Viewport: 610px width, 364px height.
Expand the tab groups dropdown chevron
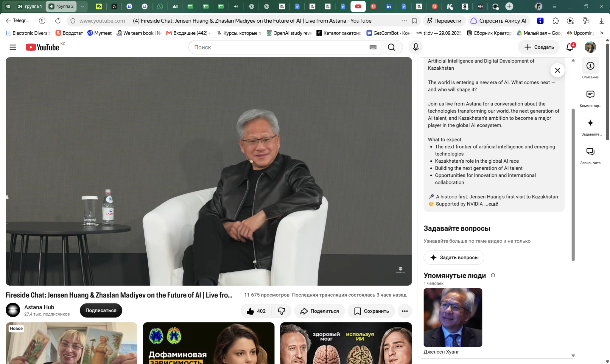click(82, 6)
